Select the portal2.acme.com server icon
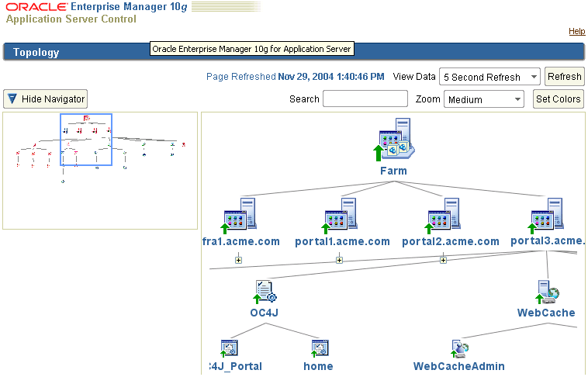The image size is (588, 377). point(442,216)
